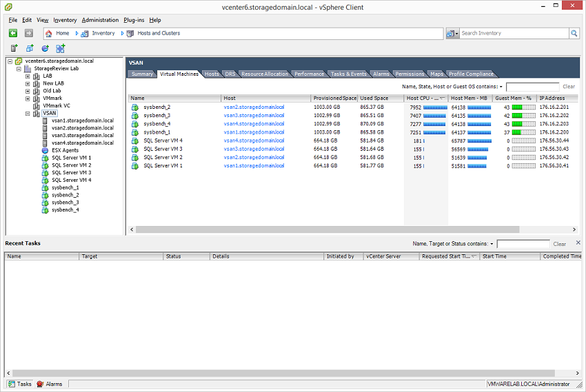The height and width of the screenshot is (392, 586).
Task: Open the File menu
Action: pos(12,20)
